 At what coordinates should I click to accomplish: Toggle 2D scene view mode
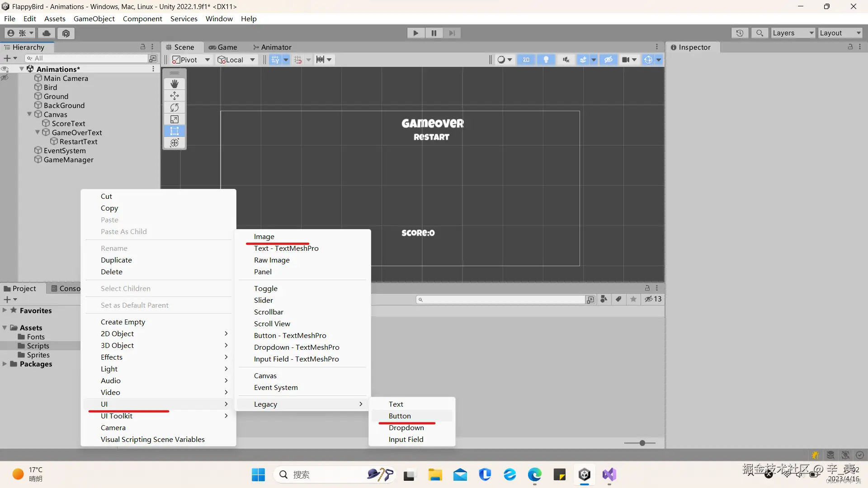(x=526, y=60)
